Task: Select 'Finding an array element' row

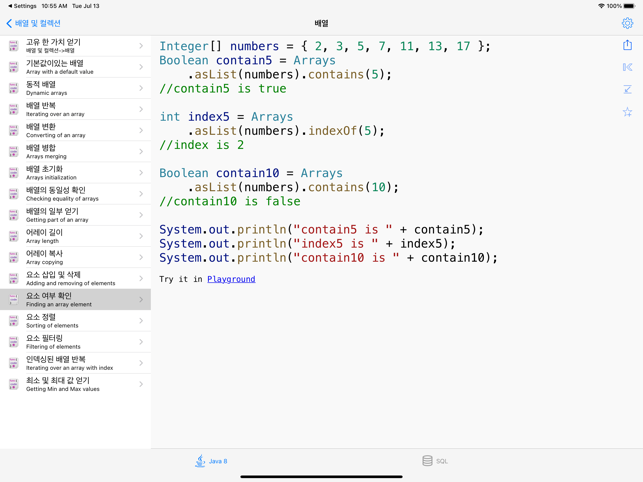Action: [x=75, y=299]
